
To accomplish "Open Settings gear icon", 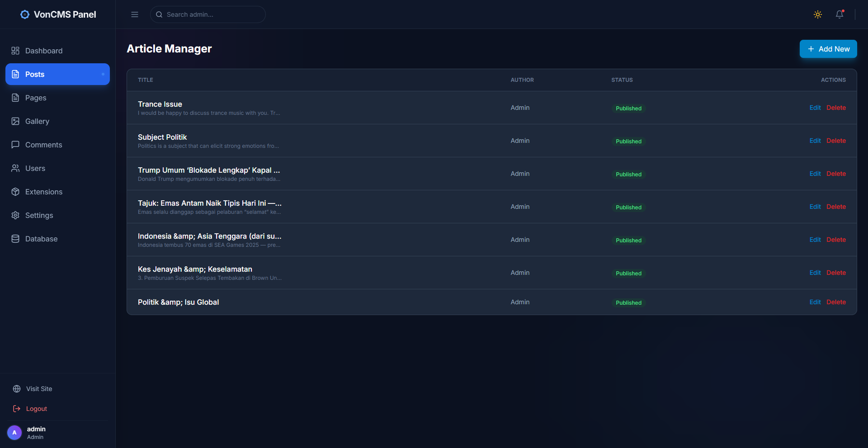I will tap(15, 215).
